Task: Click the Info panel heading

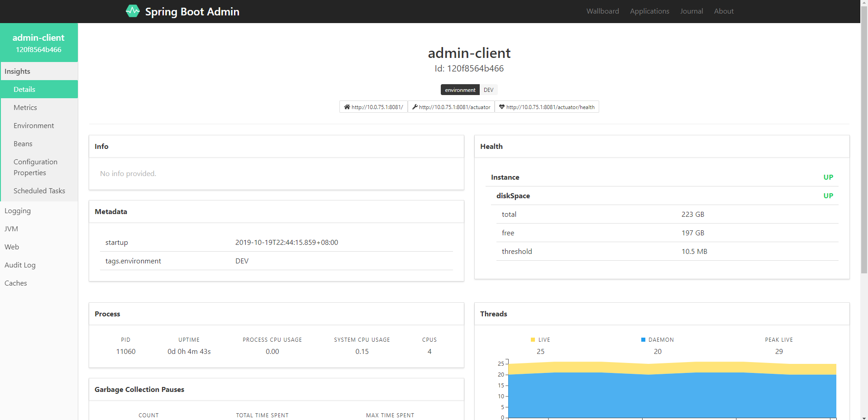Action: coord(101,146)
